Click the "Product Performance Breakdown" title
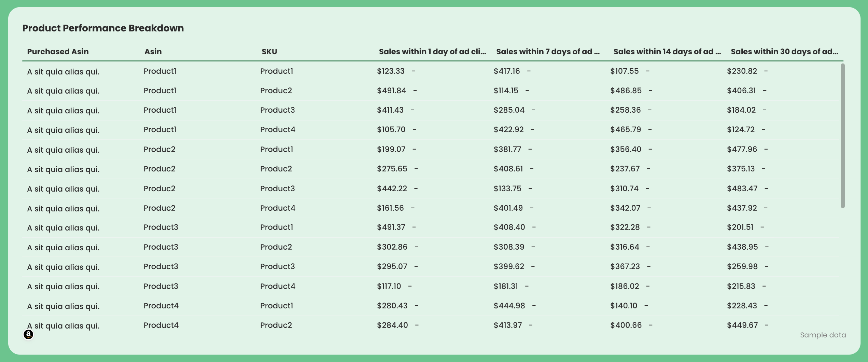The image size is (868, 362). pyautogui.click(x=103, y=28)
